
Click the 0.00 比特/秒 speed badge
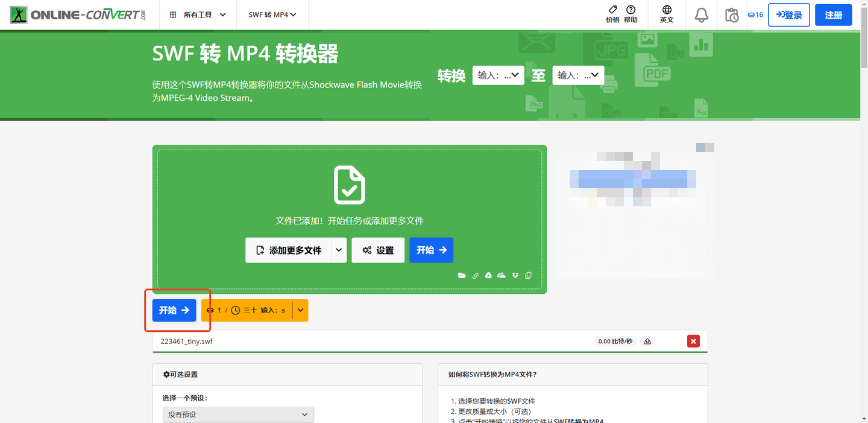click(615, 342)
